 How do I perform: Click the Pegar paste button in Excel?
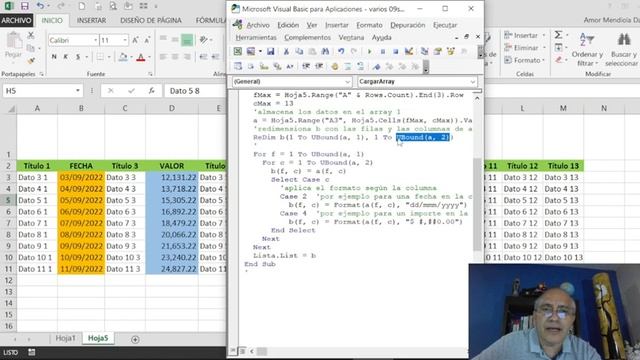pyautogui.click(x=13, y=45)
